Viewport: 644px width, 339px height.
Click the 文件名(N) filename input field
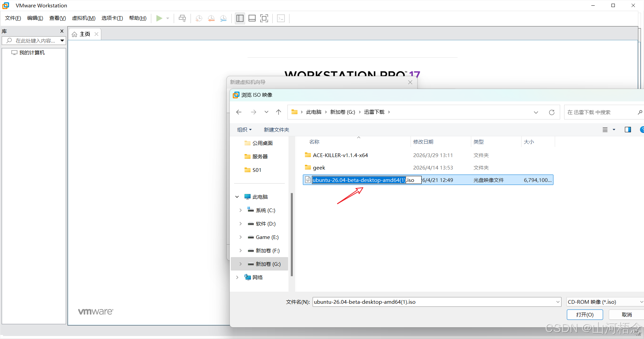pos(434,302)
